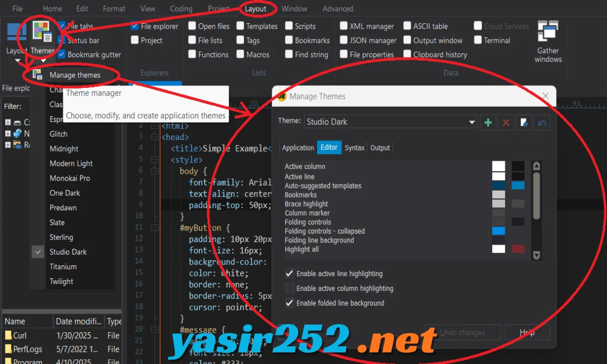Image resolution: width=607 pixels, height=364 pixels.
Task: Check the Clipboard history checkbox
Action: pyautogui.click(x=407, y=54)
